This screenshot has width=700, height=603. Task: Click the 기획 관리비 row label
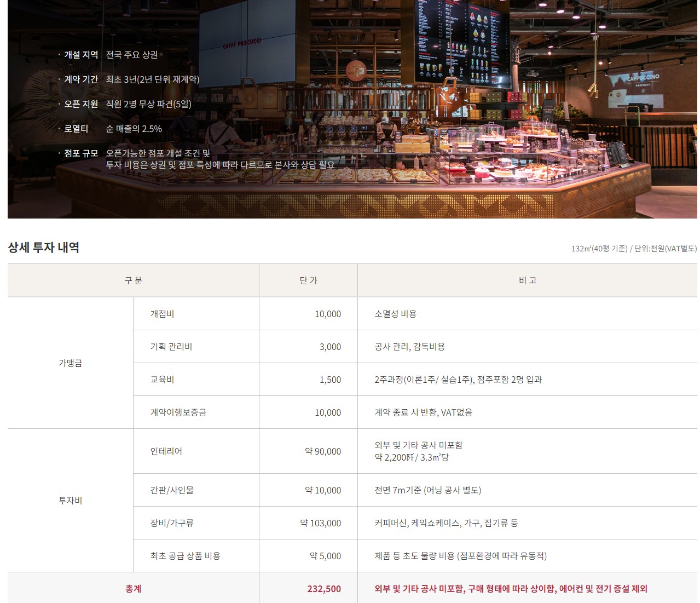(x=171, y=347)
